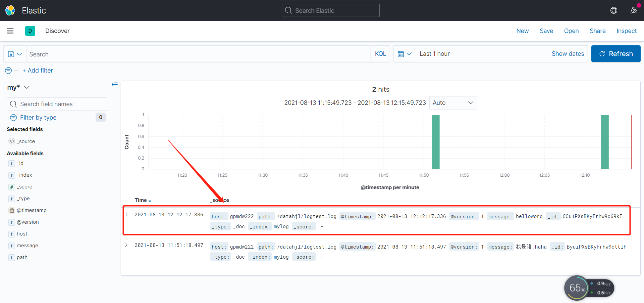Screen dimensions: 644x303
Task: Click message value helloword
Action: [x=529, y=216]
